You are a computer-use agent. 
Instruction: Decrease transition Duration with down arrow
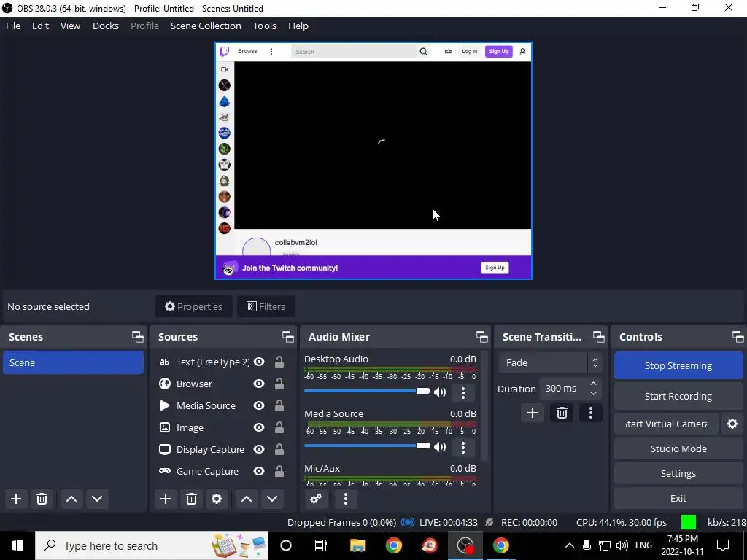tap(593, 394)
